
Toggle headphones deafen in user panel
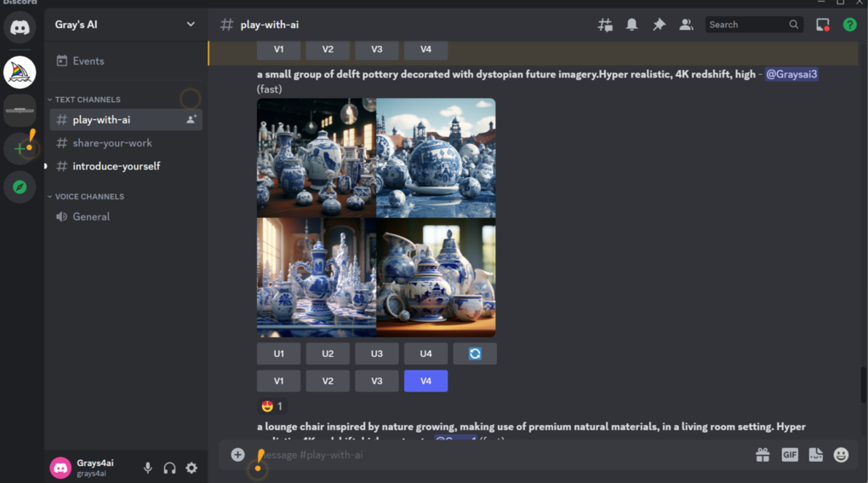(169, 468)
